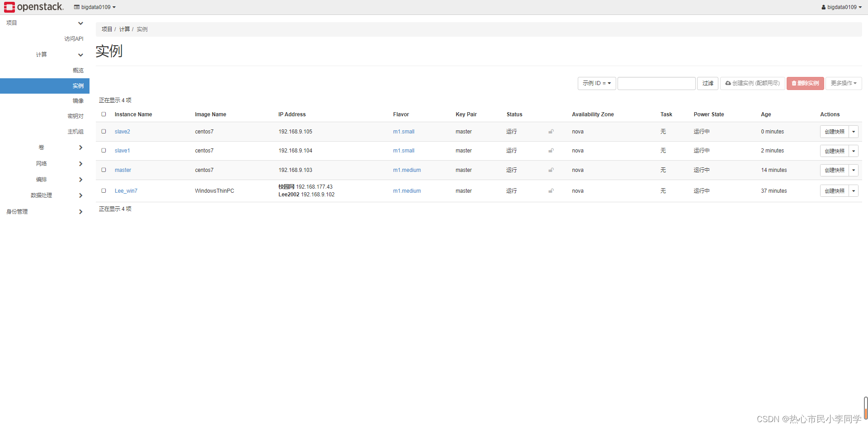The height and width of the screenshot is (428, 868).
Task: Click the lock icon in slave2 row
Action: pyautogui.click(x=551, y=132)
